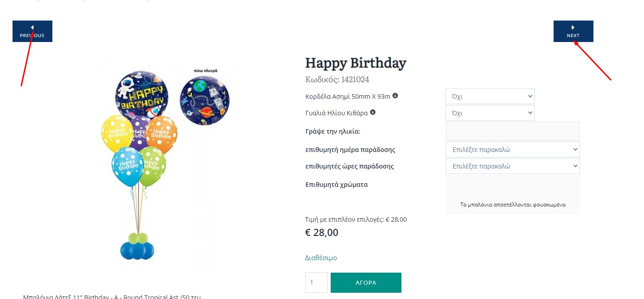Click the balloon bouquet product image
This screenshot has width=644, height=299.
click(x=139, y=179)
